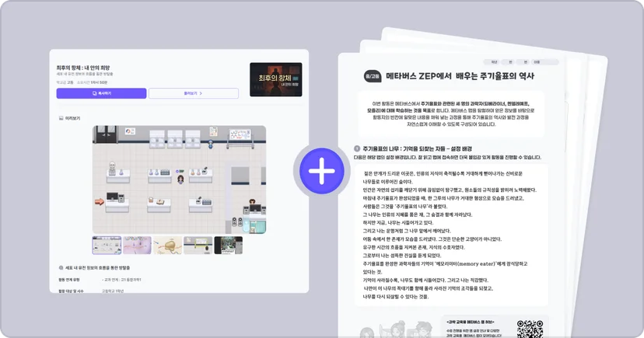This screenshot has height=338, width=644.
Task: Click the QR code on the worksheet
Action: (x=530, y=329)
